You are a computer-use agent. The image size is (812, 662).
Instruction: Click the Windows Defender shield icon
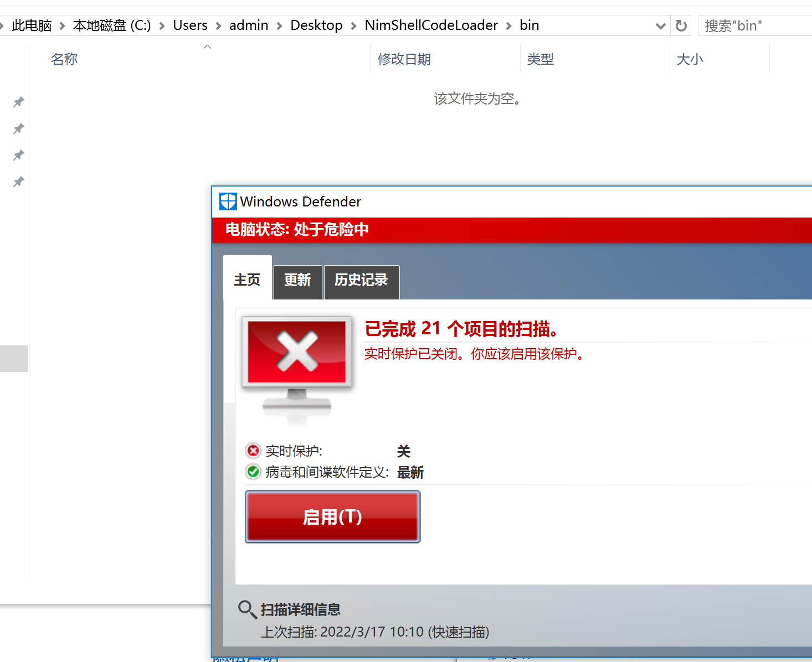point(228,201)
